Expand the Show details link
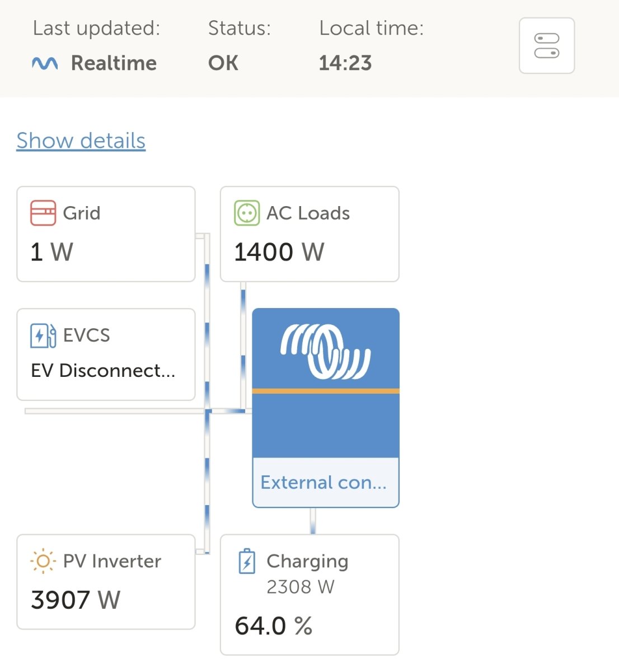 click(x=81, y=141)
